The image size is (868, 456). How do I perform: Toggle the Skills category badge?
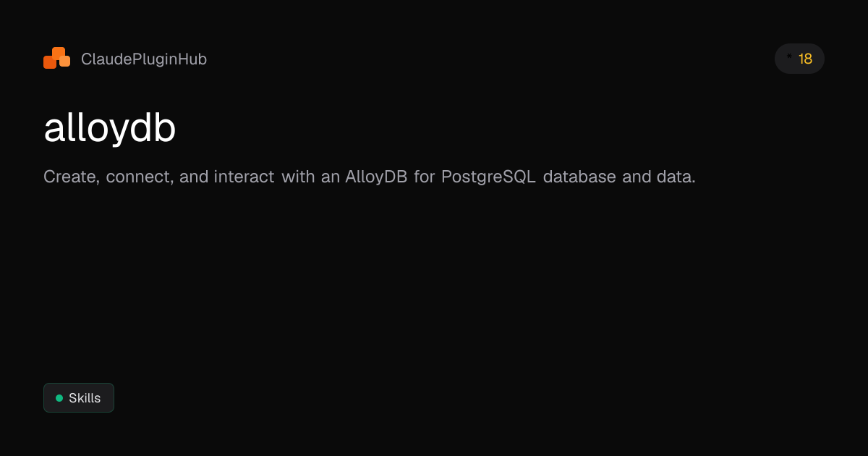(x=78, y=397)
